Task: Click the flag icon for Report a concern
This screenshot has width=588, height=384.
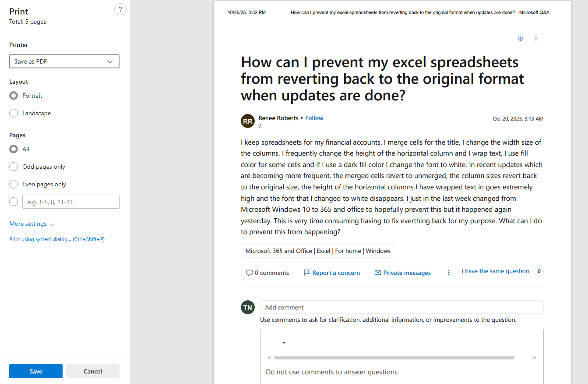Action: [307, 273]
